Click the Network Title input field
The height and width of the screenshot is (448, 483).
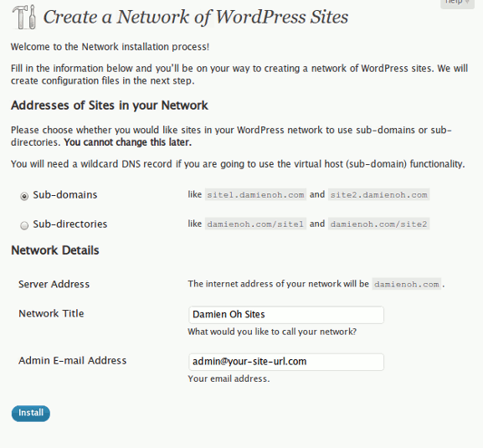(286, 315)
